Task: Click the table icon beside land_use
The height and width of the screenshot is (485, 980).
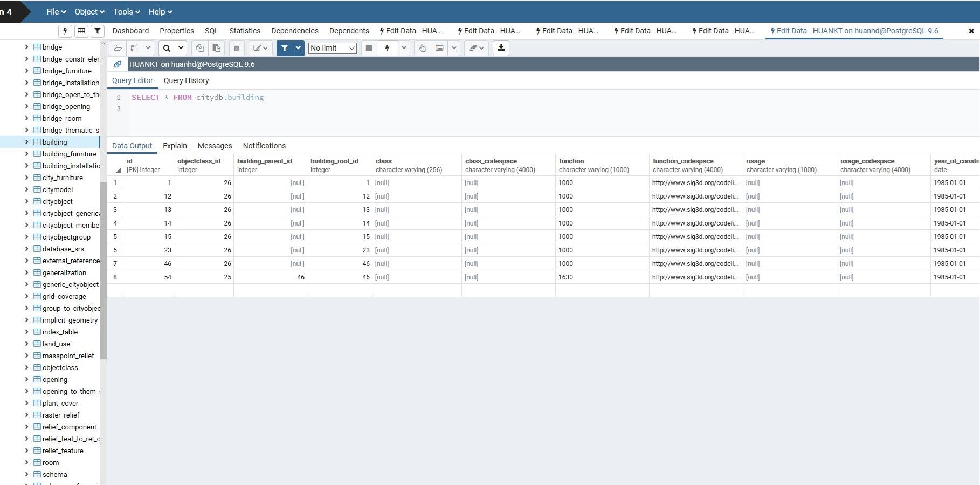Action: pyautogui.click(x=37, y=344)
